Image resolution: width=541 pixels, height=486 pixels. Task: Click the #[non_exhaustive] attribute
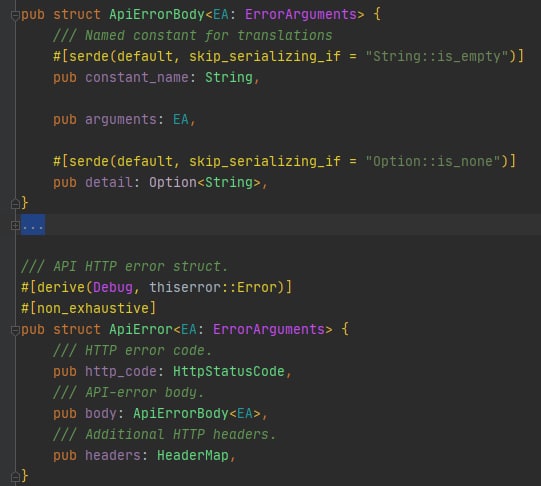[89, 308]
